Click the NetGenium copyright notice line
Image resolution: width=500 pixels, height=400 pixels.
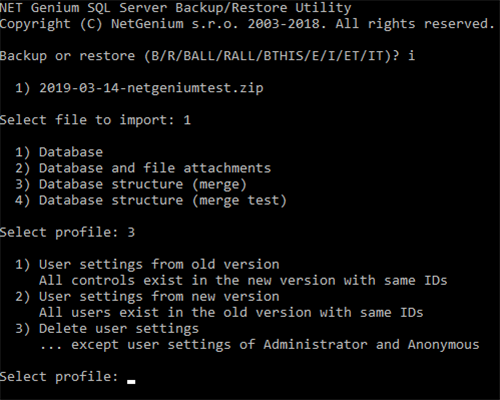[x=247, y=24]
